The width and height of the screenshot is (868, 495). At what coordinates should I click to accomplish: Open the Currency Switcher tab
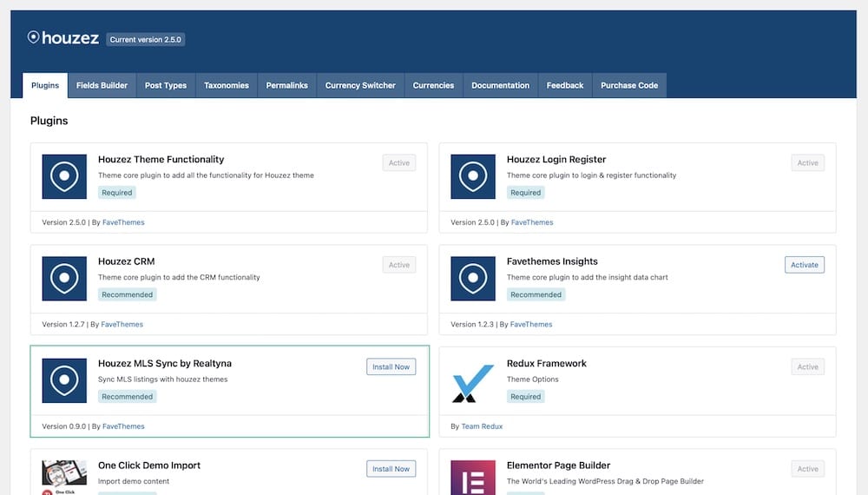pos(360,85)
